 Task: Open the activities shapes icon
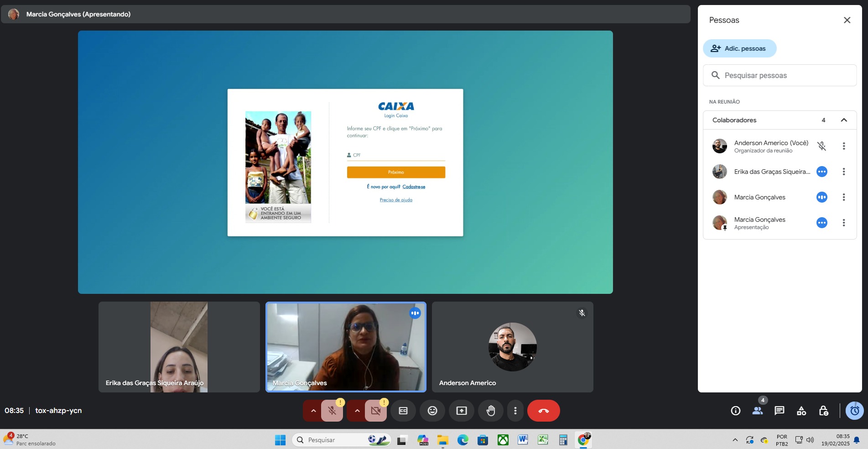pos(801,411)
